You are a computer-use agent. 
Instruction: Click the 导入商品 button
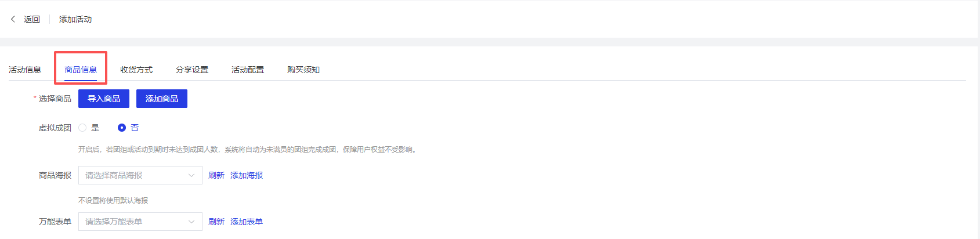pyautogui.click(x=104, y=99)
